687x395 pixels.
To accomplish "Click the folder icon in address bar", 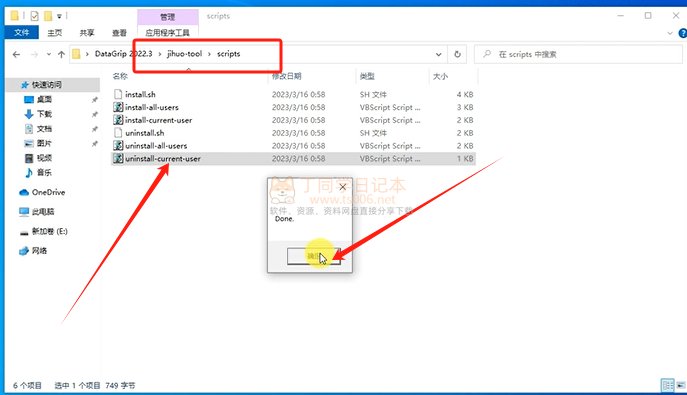I will coord(76,54).
